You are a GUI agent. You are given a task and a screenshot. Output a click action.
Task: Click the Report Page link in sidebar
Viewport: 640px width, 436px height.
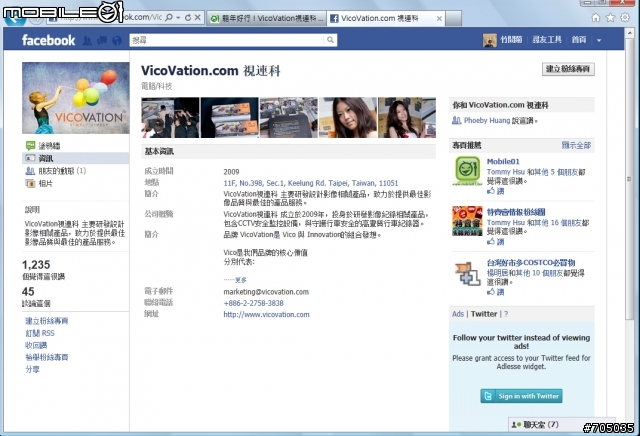point(47,357)
